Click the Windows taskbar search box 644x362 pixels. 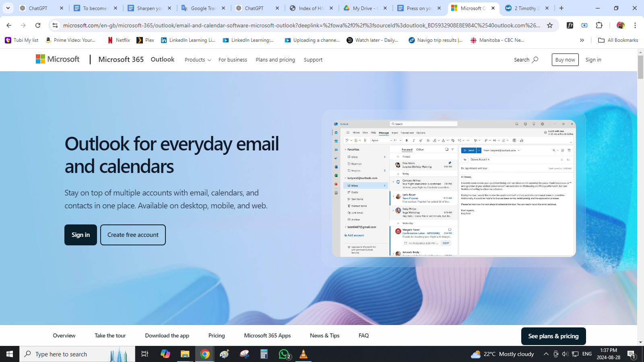coord(68,354)
